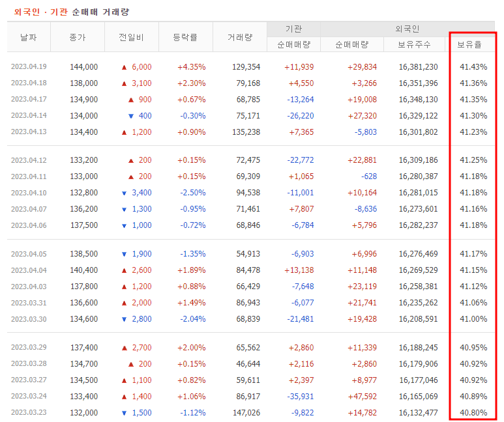Click closing price 134,900
Image resolution: width=504 pixels, height=422 pixels.
(83, 99)
